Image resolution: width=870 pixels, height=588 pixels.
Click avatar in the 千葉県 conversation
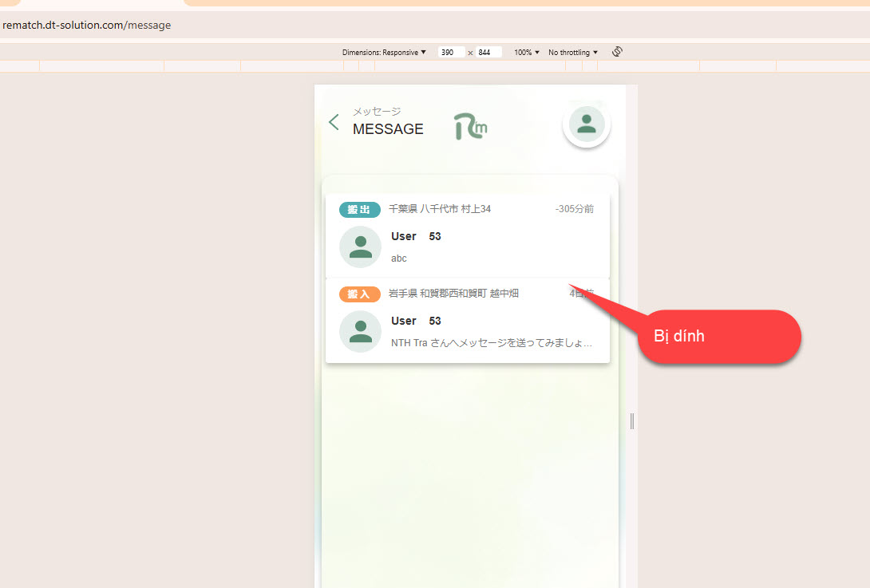360,247
